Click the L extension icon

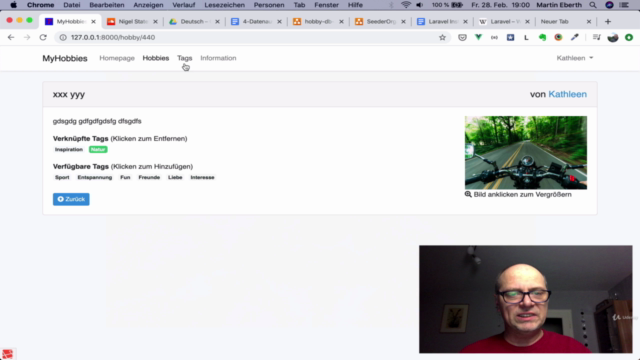coord(526,38)
